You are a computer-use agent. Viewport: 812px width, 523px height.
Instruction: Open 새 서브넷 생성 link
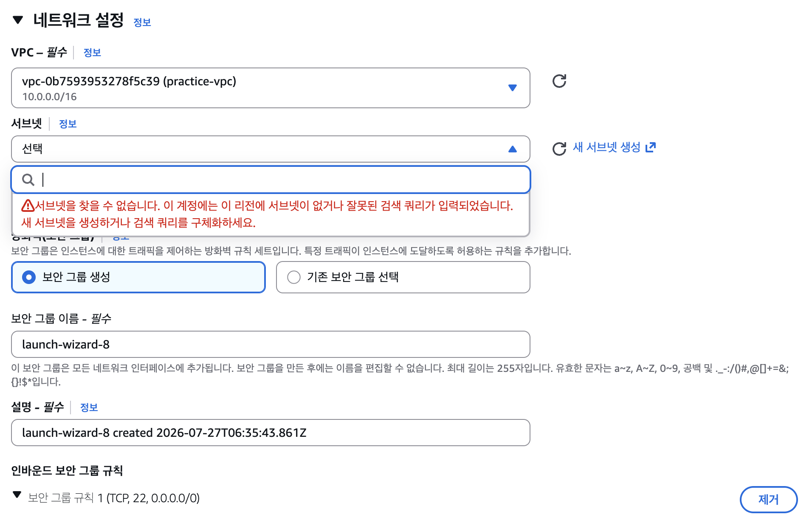tap(606, 147)
